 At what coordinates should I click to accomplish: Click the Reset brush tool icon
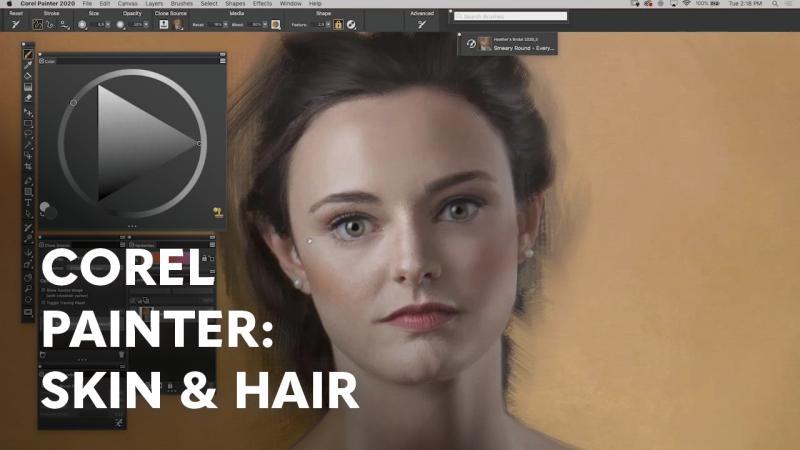point(16,24)
